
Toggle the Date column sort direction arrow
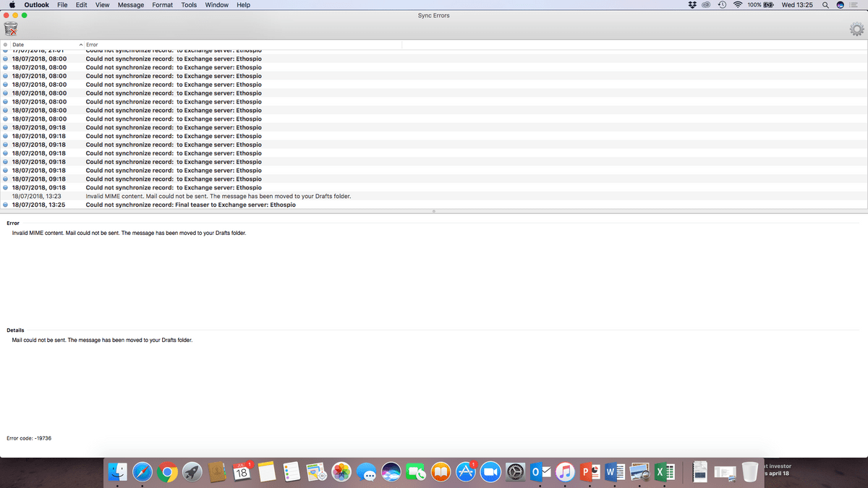pos(80,44)
